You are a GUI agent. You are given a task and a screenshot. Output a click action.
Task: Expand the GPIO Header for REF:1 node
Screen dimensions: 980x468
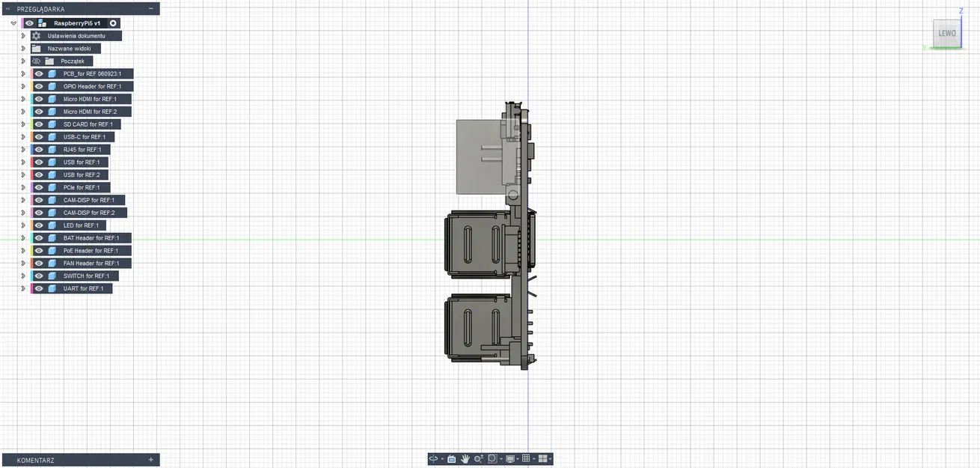22,86
